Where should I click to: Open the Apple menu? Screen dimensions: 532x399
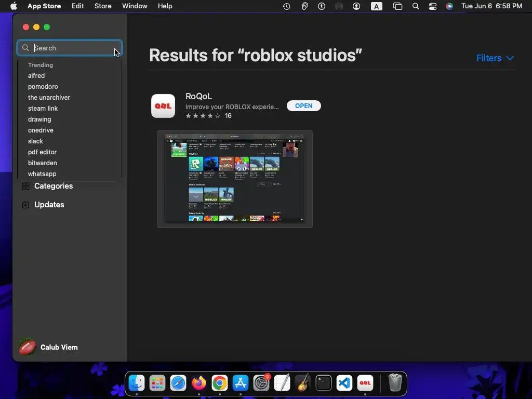(14, 6)
